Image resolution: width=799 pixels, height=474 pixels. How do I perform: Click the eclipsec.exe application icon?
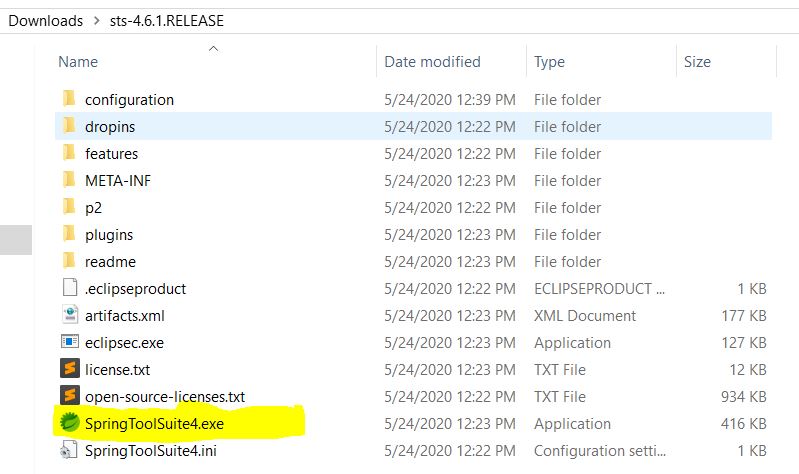point(70,341)
